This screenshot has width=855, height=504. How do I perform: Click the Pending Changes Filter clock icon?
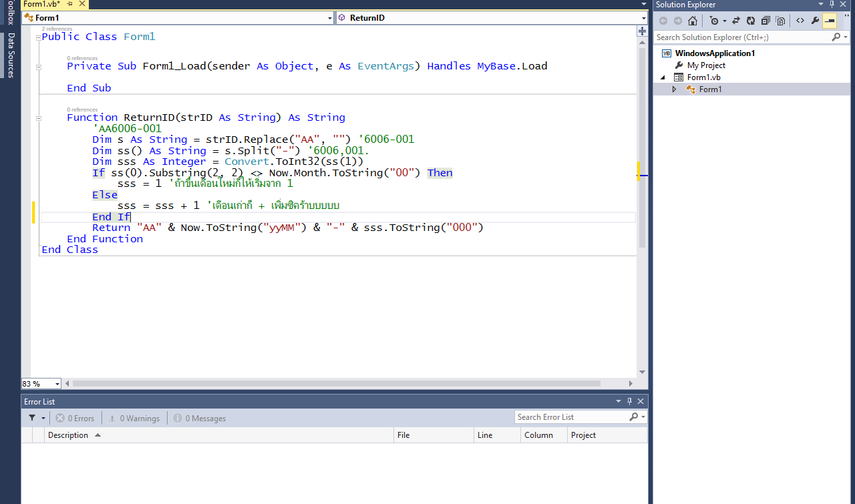point(714,21)
